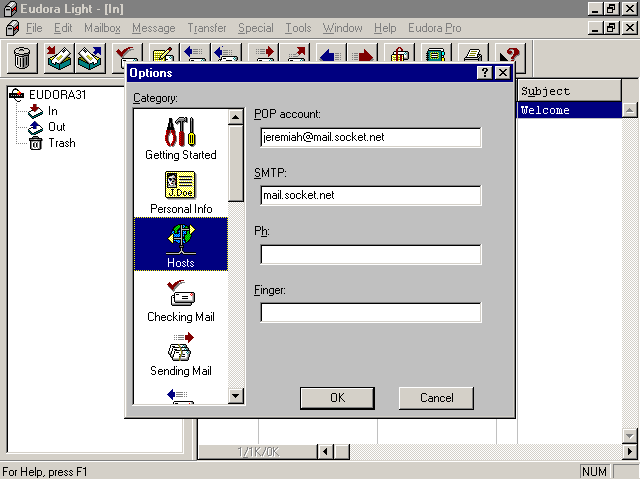Viewport: 640px width, 480px height.
Task: Click the Delete message trash can toolbar icon
Action: pyautogui.click(x=22, y=58)
